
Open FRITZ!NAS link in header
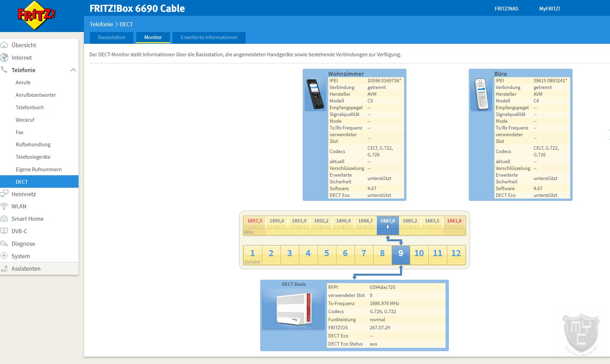(506, 9)
